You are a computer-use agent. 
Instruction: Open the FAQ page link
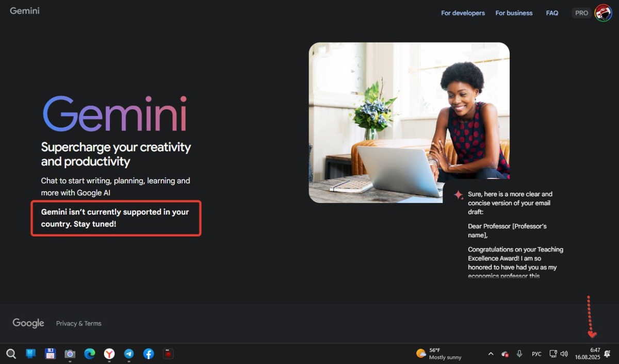(x=552, y=13)
